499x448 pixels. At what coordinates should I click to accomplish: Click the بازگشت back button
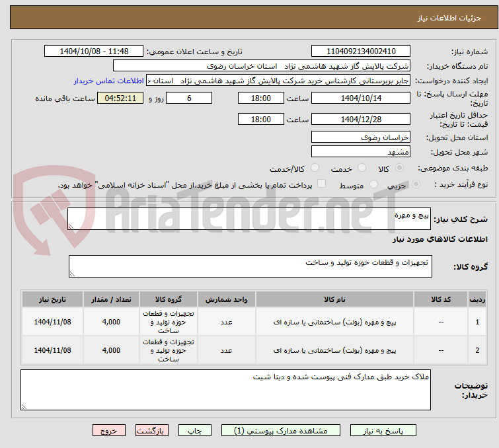click(152, 431)
